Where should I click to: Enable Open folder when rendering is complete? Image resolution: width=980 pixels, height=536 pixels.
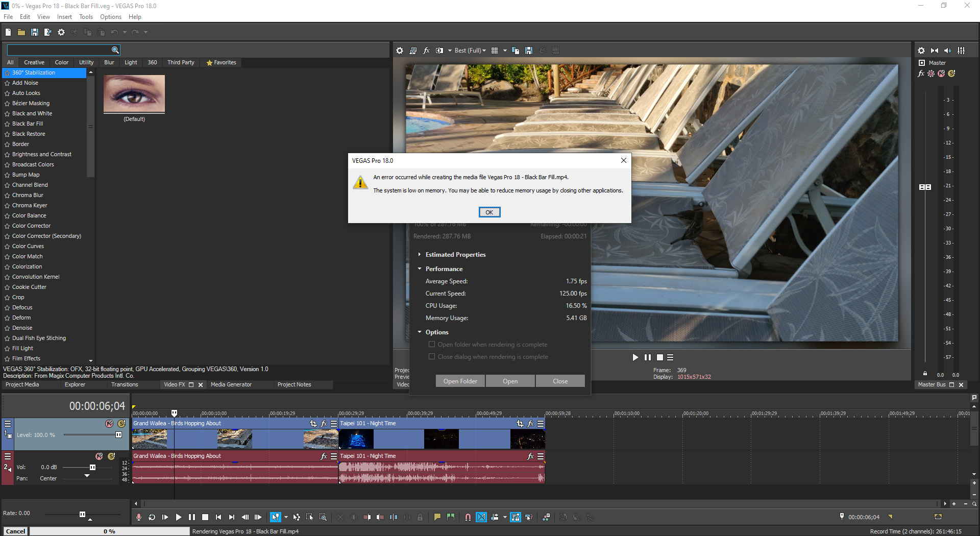(432, 345)
